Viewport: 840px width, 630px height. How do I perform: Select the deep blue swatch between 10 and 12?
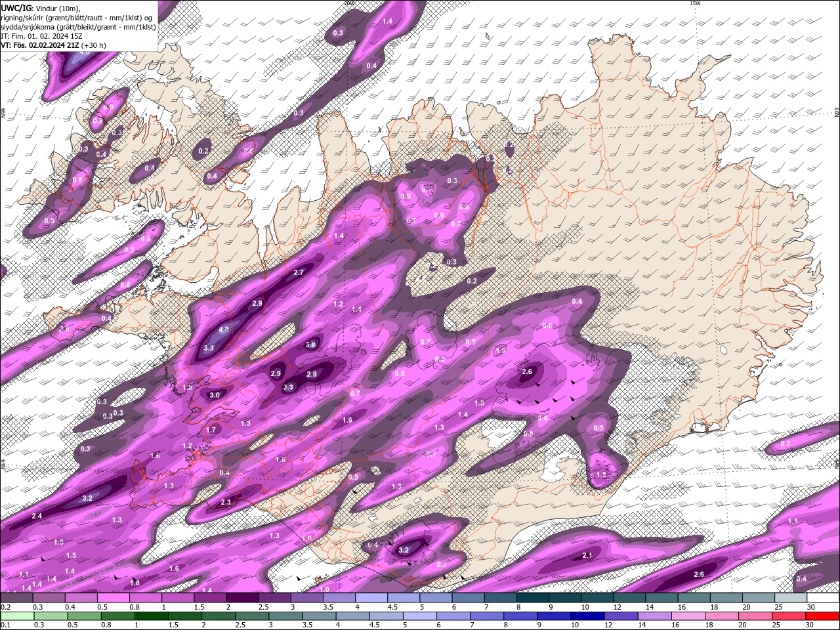(587, 616)
